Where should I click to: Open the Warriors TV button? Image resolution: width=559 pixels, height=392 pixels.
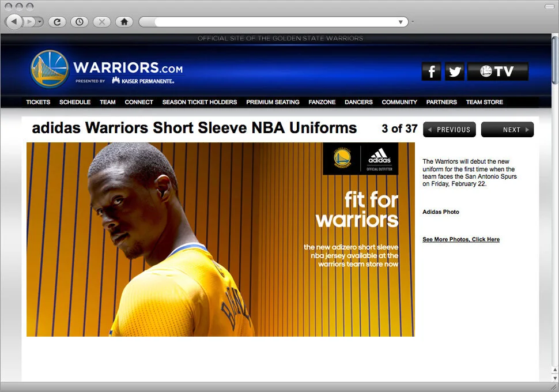pos(498,71)
